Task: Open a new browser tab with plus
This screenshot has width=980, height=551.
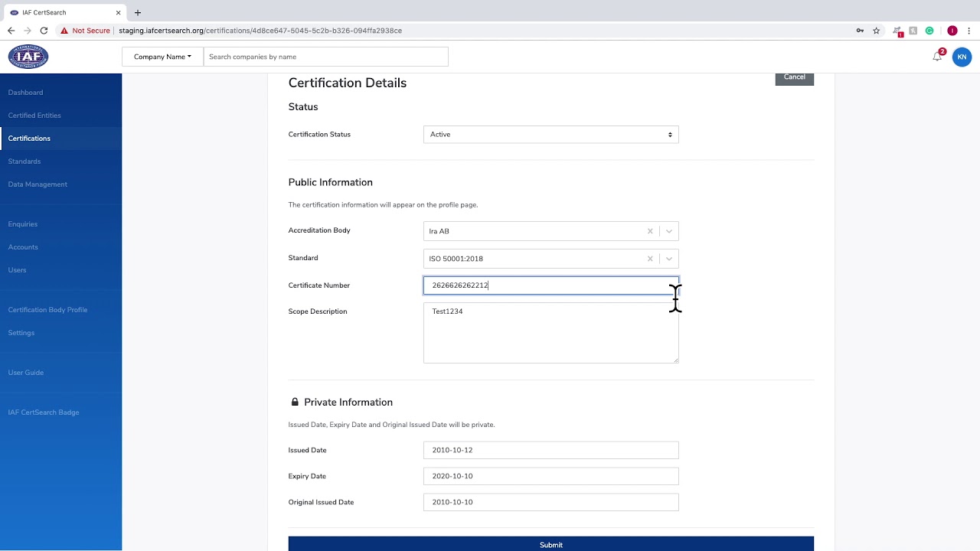Action: (138, 12)
